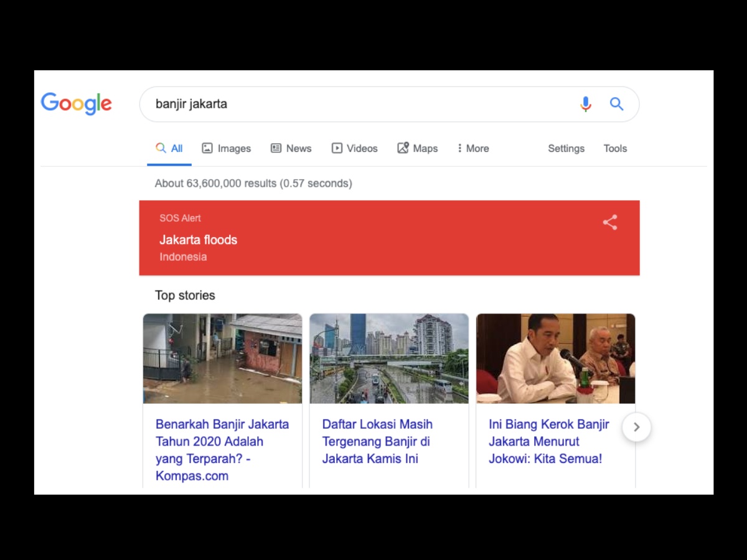Open flooded highway story thumbnail
The height and width of the screenshot is (560, 747).
click(x=389, y=358)
